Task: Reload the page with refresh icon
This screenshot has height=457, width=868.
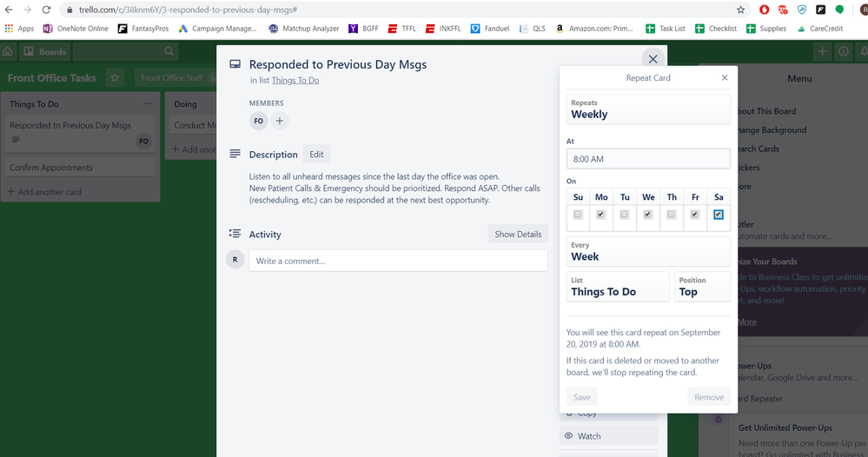Action: (x=46, y=10)
